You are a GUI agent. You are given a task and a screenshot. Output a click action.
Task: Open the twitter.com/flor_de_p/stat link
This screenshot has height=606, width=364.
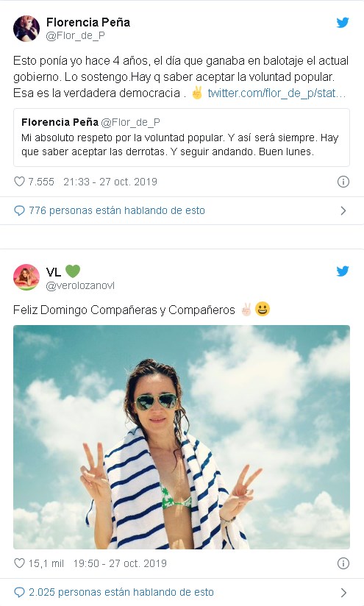[x=276, y=93]
